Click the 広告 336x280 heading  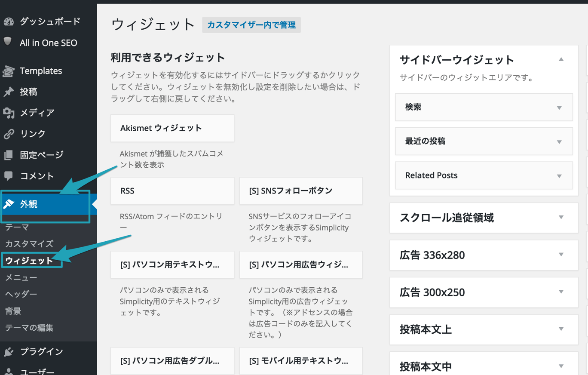[432, 255]
